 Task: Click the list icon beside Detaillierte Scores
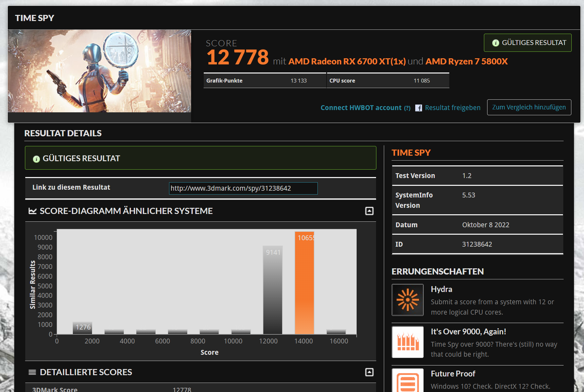pyautogui.click(x=32, y=372)
